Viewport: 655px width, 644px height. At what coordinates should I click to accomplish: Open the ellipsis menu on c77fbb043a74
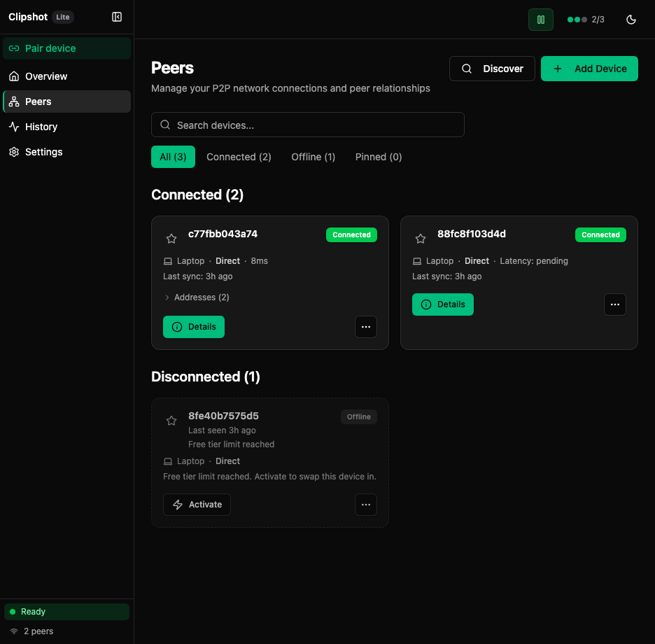tap(366, 327)
